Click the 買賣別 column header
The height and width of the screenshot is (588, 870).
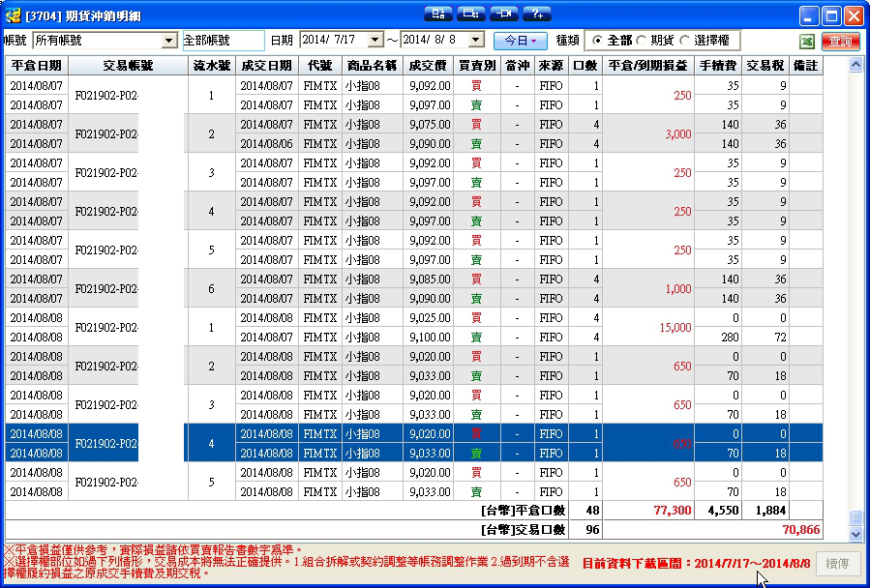(477, 66)
